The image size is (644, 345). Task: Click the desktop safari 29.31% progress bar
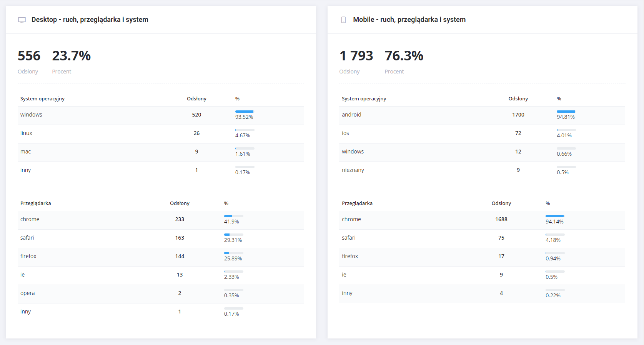234,235
